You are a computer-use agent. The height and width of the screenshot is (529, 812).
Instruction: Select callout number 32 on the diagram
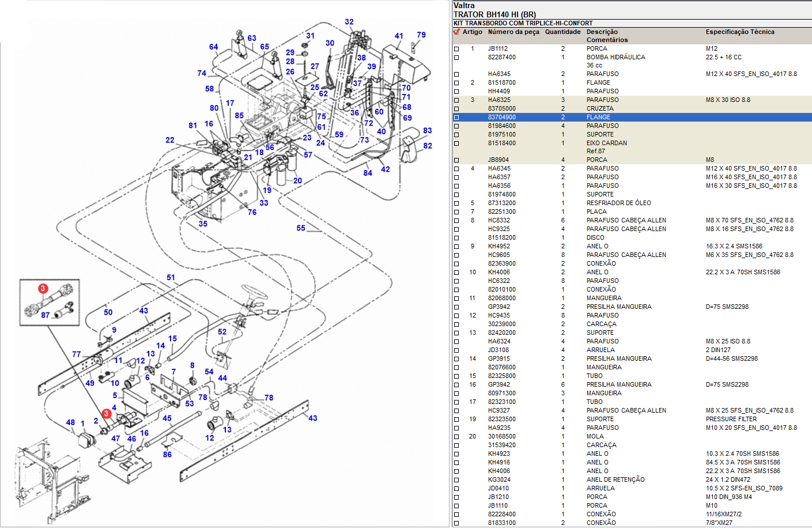click(x=349, y=22)
